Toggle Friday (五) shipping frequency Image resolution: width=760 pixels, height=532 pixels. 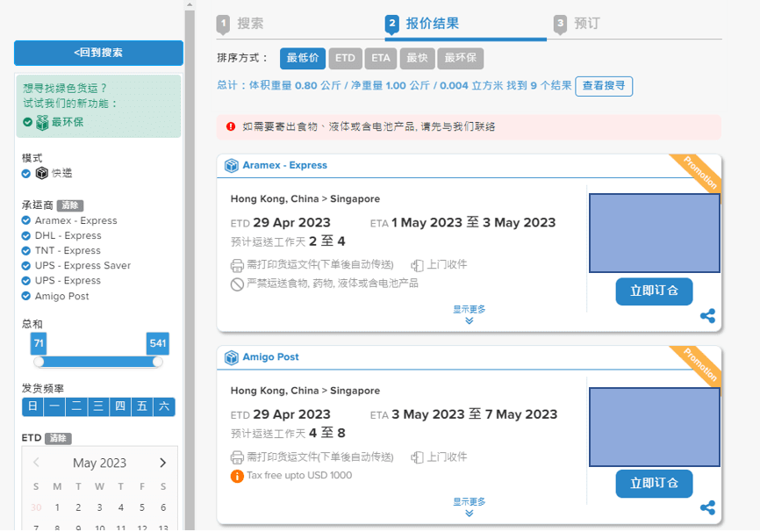tap(142, 406)
